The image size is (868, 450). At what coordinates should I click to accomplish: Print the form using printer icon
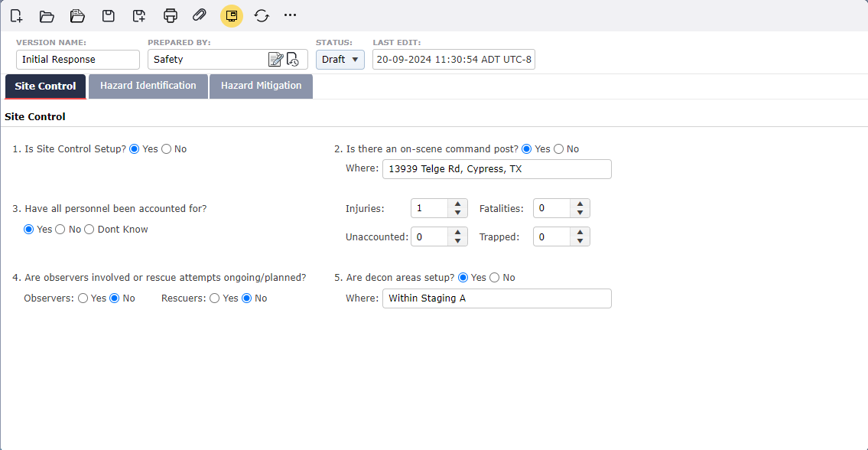coord(171,15)
